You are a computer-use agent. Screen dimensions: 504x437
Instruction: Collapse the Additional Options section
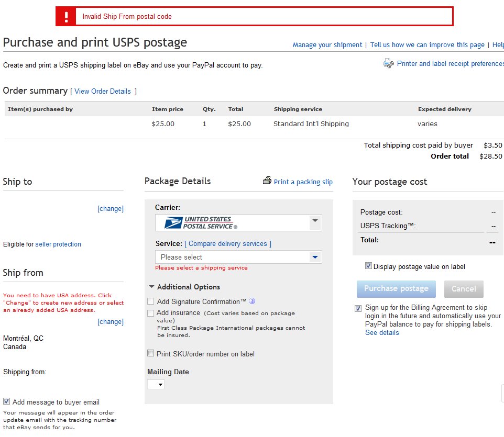click(x=151, y=287)
